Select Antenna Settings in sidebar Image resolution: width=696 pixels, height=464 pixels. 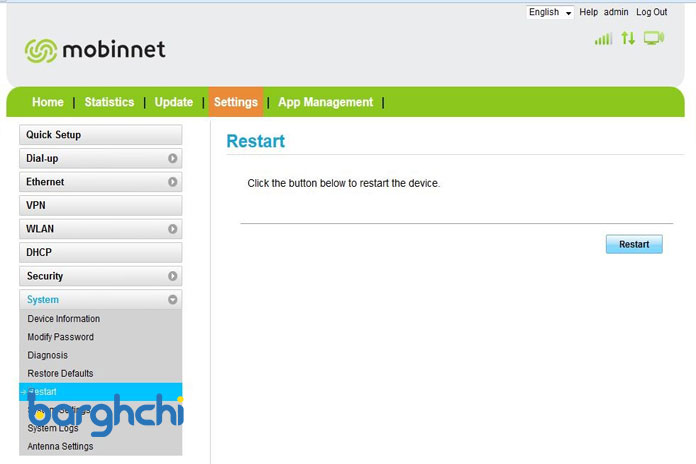tap(60, 446)
